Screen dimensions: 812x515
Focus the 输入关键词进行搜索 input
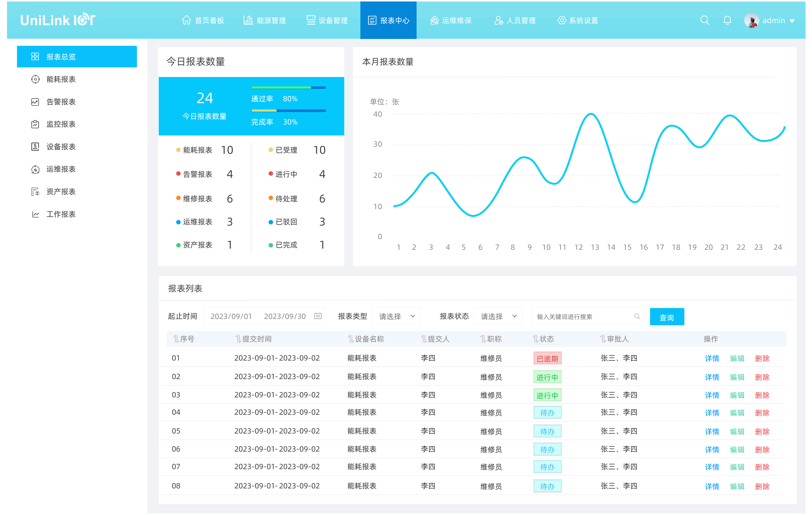tap(587, 316)
